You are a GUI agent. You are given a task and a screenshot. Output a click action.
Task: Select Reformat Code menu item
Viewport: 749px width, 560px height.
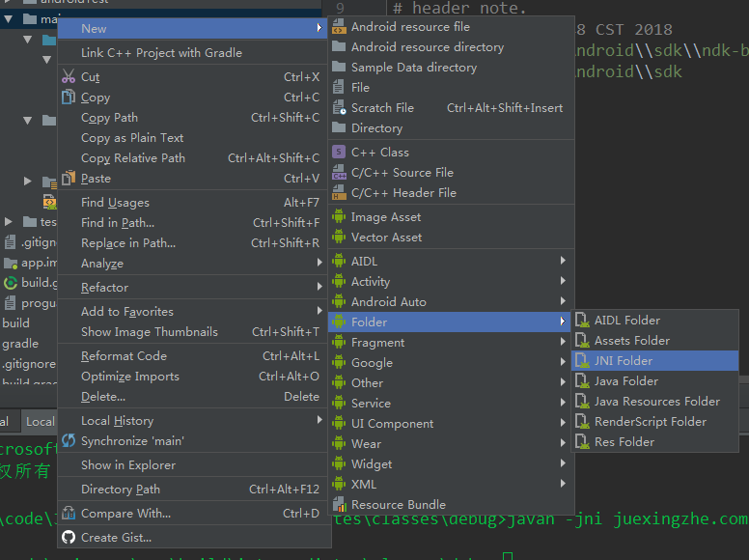coord(192,356)
